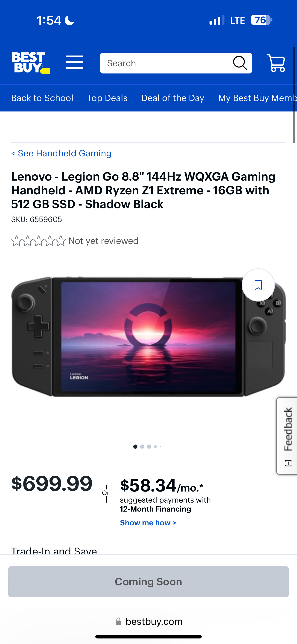This screenshot has width=297, height=644.
Task: Click the Legion Go product image
Action: pyautogui.click(x=148, y=337)
